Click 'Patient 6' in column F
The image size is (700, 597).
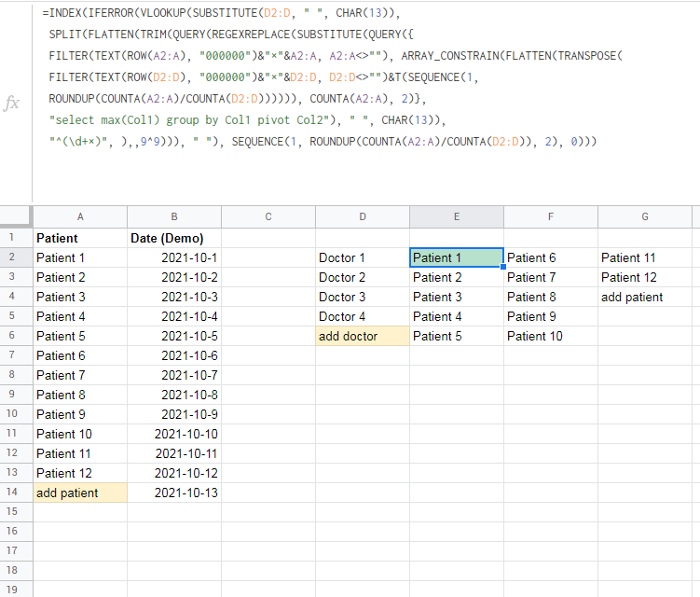(x=551, y=257)
